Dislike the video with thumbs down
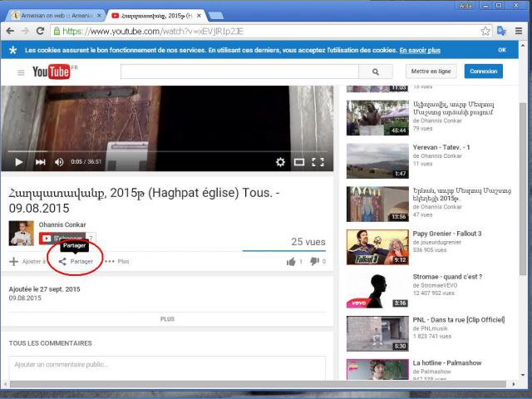Viewport: 532px width, 399px height. tap(314, 261)
